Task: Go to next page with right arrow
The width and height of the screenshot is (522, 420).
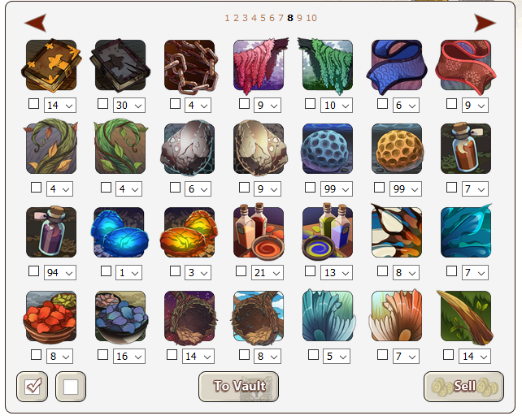Action: (x=485, y=23)
